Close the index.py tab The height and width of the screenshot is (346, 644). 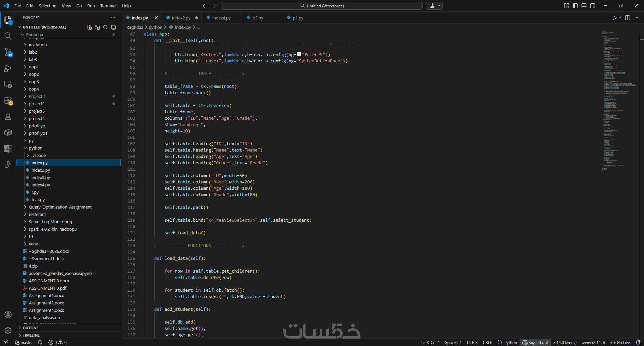tap(156, 18)
